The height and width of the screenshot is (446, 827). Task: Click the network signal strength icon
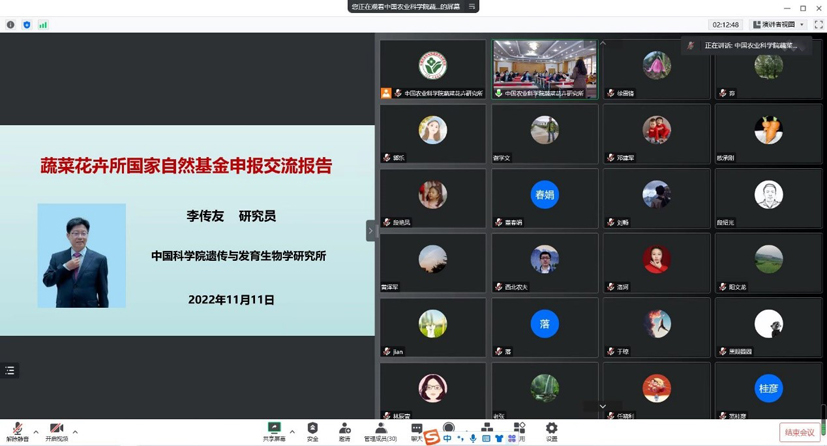43,25
